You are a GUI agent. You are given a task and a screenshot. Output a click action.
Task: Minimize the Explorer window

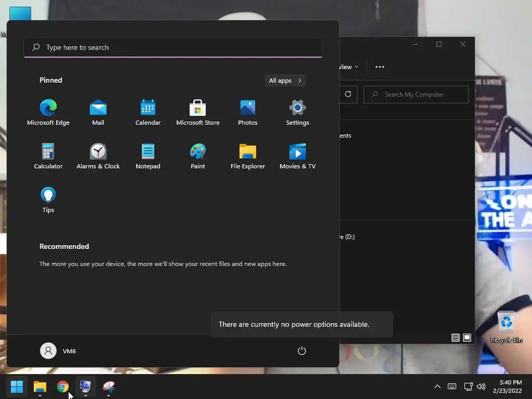point(416,45)
